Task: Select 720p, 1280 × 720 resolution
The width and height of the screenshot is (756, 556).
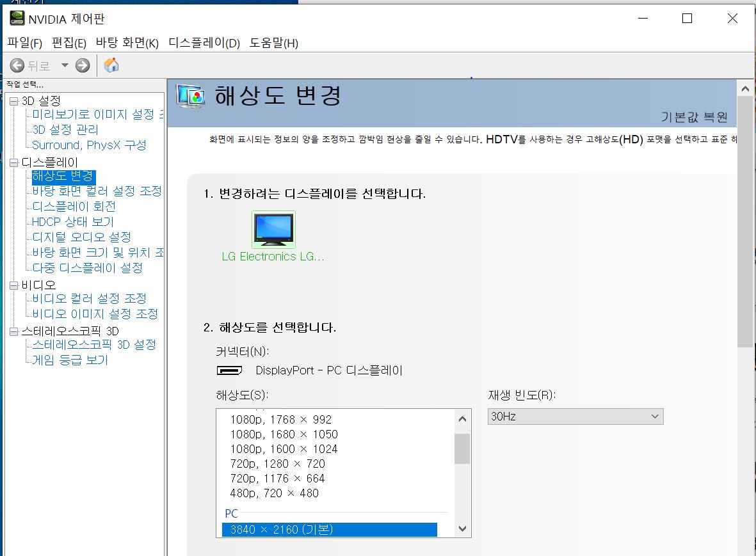Action: [277, 463]
